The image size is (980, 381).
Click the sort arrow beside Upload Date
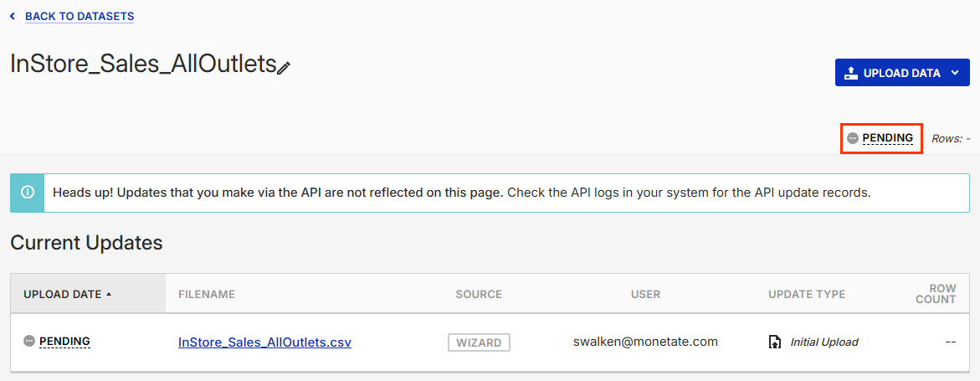coord(109,294)
